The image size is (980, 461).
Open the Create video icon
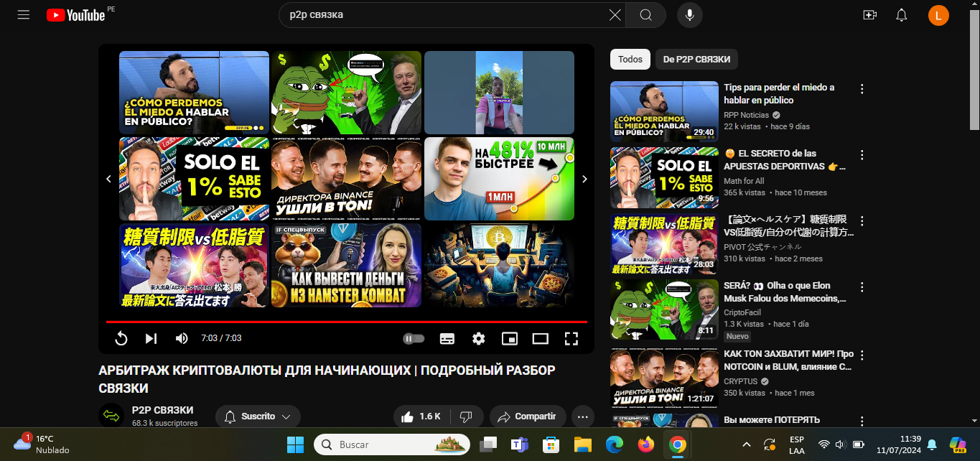(870, 15)
